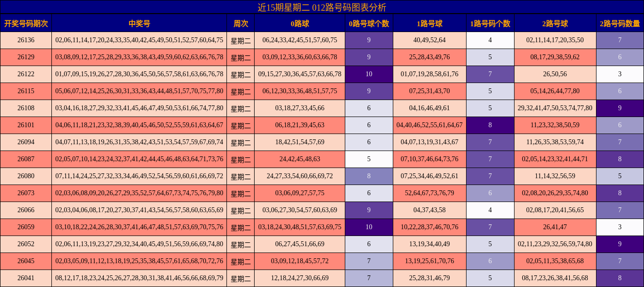This screenshot has height=287, width=644.
Task: Select issue number 26101
Action: (x=26, y=125)
